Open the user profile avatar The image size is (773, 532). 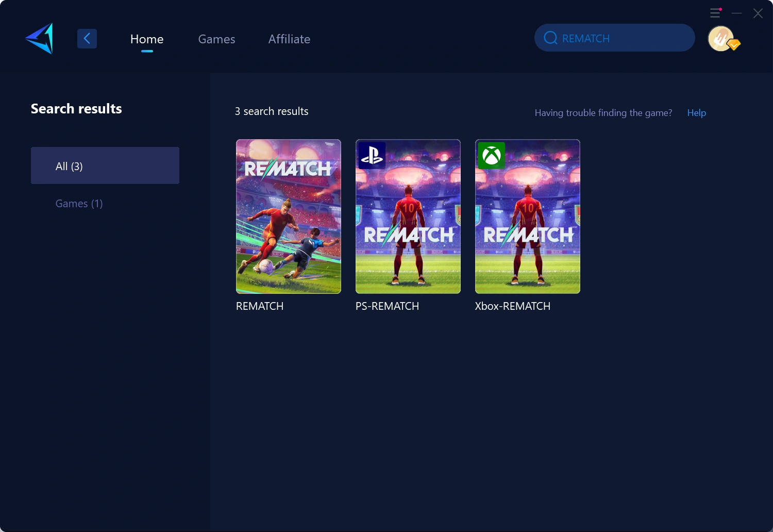(x=720, y=39)
